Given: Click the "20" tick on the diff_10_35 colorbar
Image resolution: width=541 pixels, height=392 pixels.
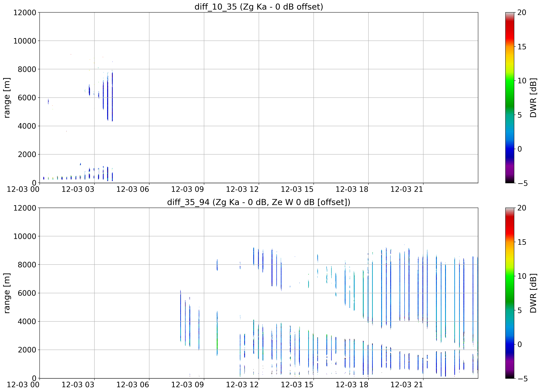Looking at the screenshot, I should coord(522,12).
